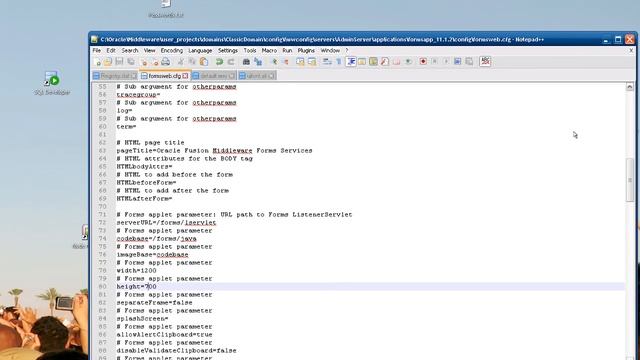Open the Edit menu
Image resolution: width=640 pixels, height=360 pixels.
[x=111, y=51]
